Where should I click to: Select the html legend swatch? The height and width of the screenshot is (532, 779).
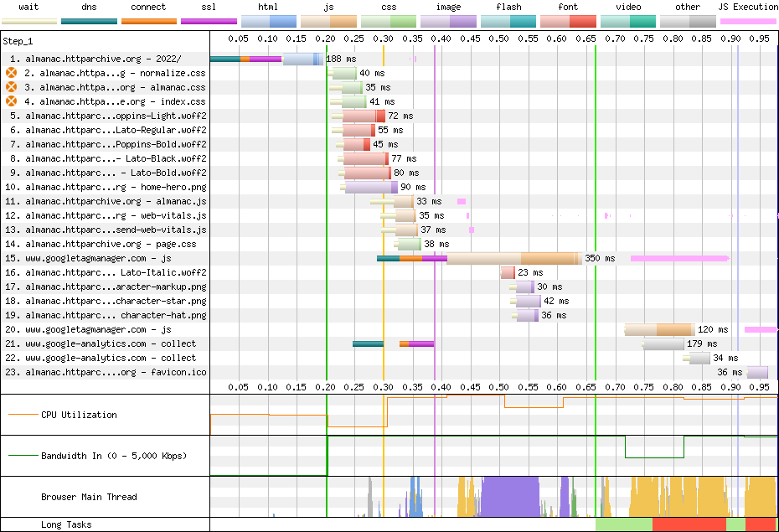tap(269, 21)
